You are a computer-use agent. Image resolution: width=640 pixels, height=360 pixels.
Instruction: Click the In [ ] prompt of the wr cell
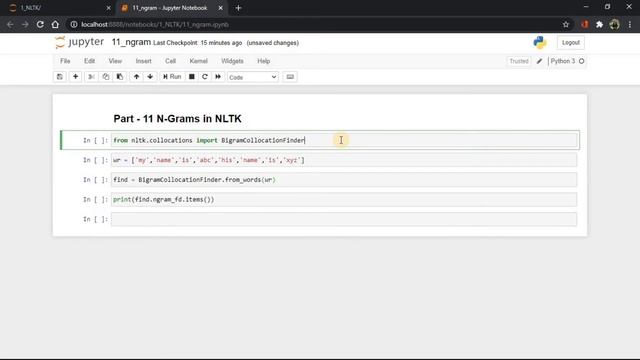tap(96, 160)
